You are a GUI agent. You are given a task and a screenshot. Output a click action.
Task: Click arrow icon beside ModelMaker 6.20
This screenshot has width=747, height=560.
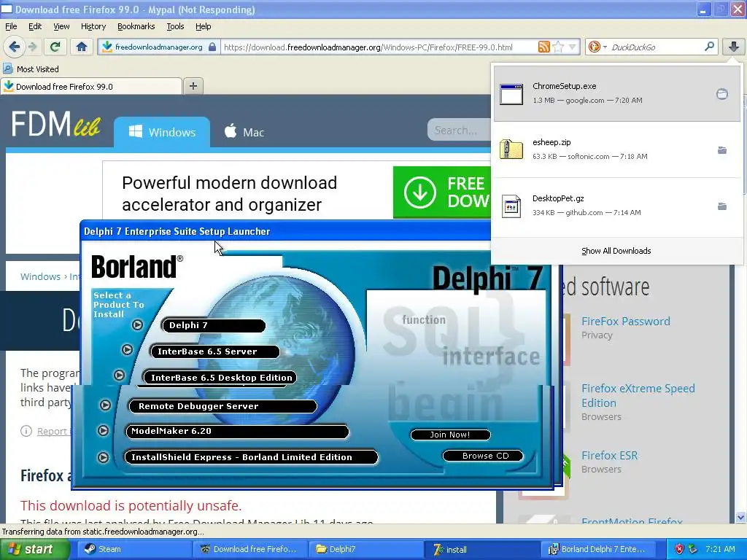103,430
